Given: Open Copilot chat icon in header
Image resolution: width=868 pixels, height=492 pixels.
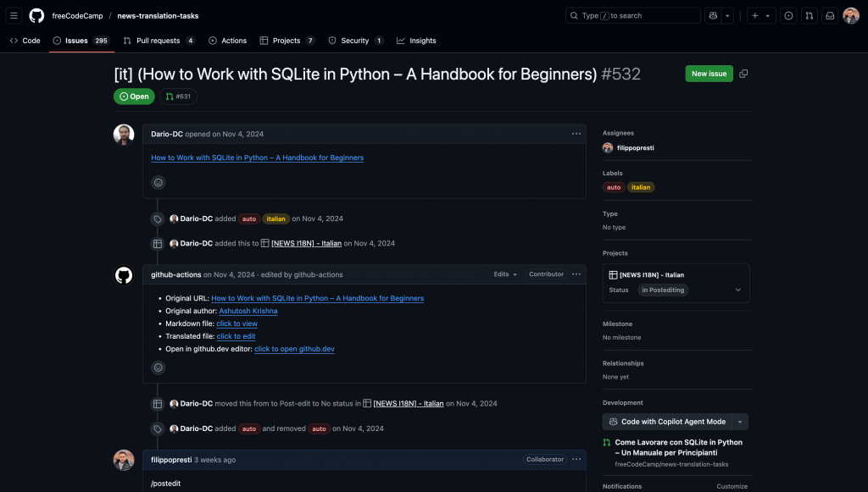Looking at the screenshot, I should click(x=713, y=15).
